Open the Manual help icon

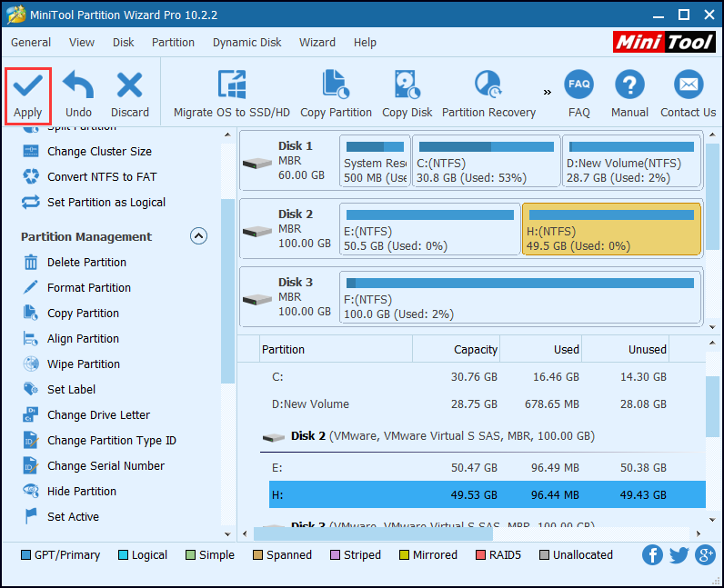pos(629,95)
